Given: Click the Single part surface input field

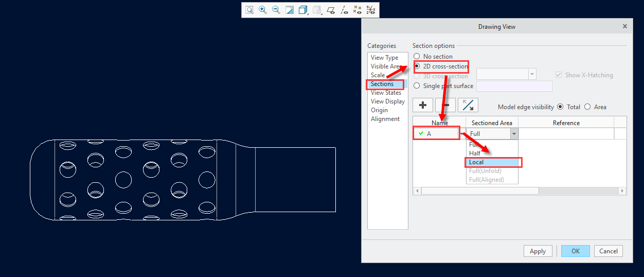Looking at the screenshot, I should [x=514, y=86].
